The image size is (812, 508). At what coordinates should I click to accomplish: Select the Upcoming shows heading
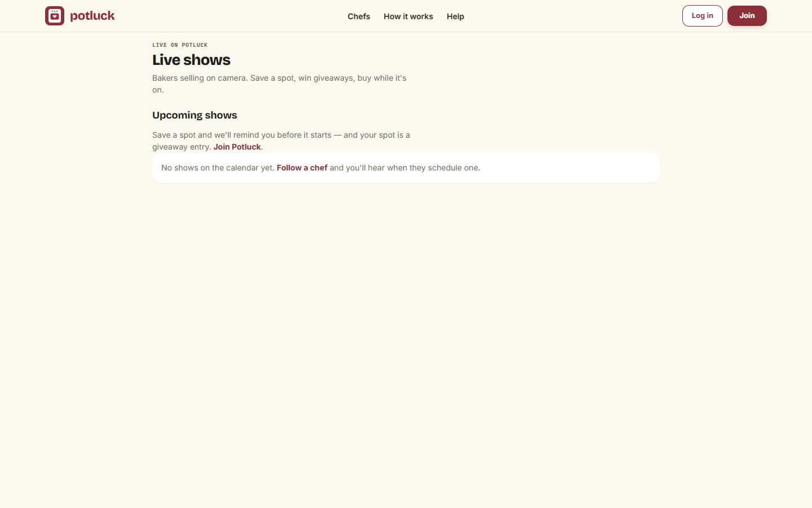click(x=195, y=115)
